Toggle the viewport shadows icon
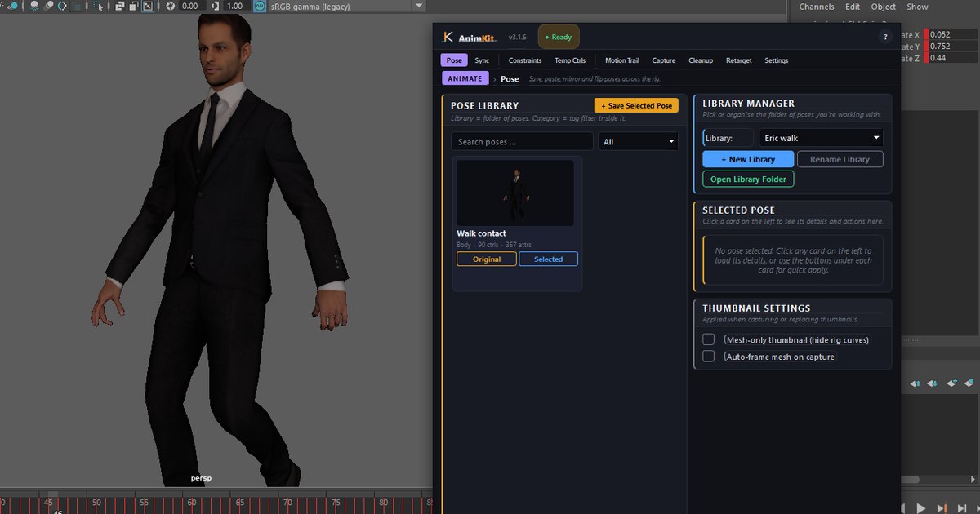The width and height of the screenshot is (980, 514). click(14, 6)
